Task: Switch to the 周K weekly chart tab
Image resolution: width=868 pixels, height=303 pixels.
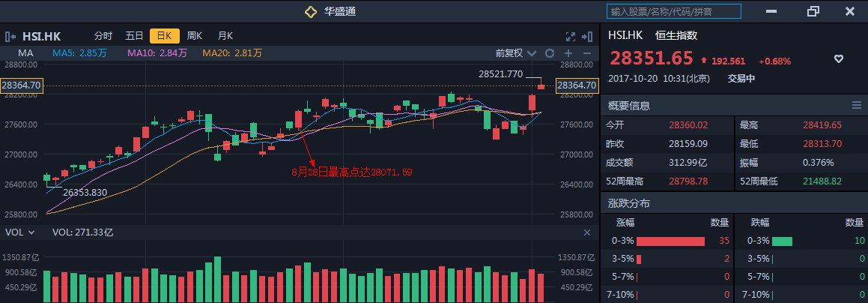Action: pyautogui.click(x=195, y=35)
